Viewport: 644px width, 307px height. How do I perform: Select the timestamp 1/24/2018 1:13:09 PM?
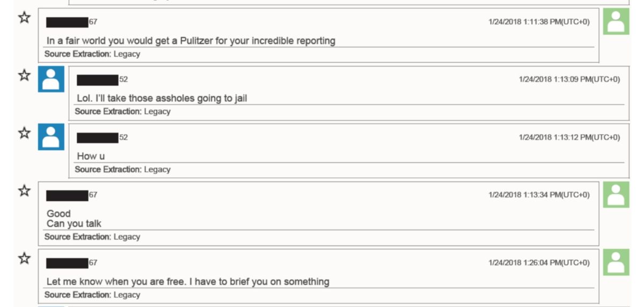click(569, 79)
